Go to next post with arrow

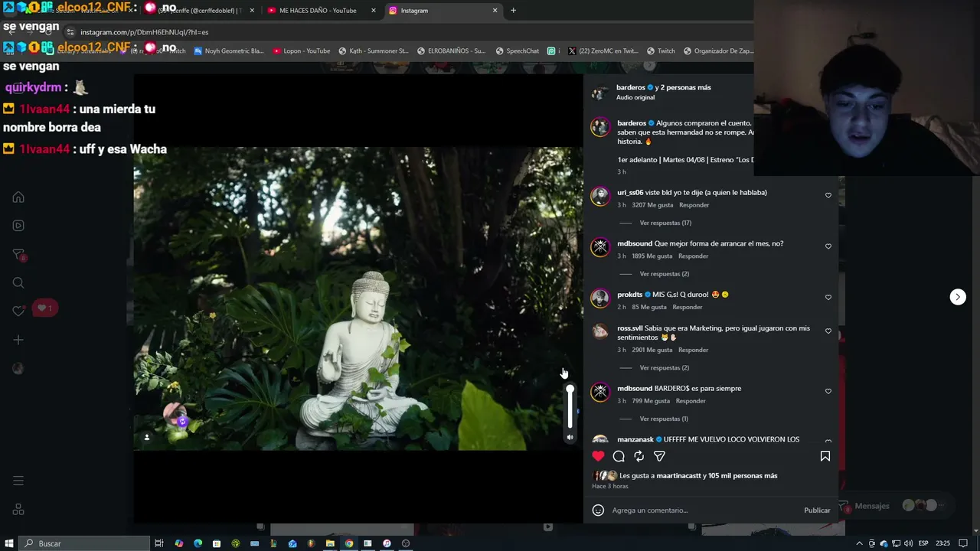[x=958, y=297]
